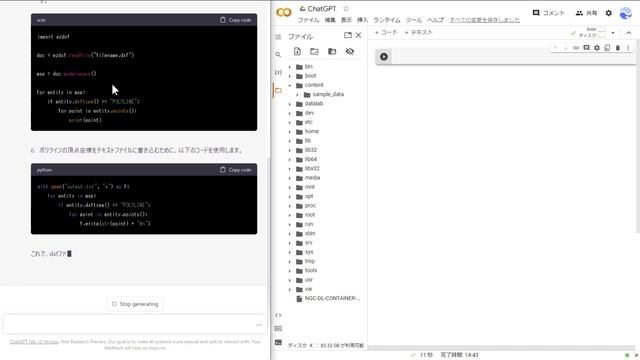This screenshot has height=360, width=640.
Task: Collapse the content folder
Action: (290, 85)
